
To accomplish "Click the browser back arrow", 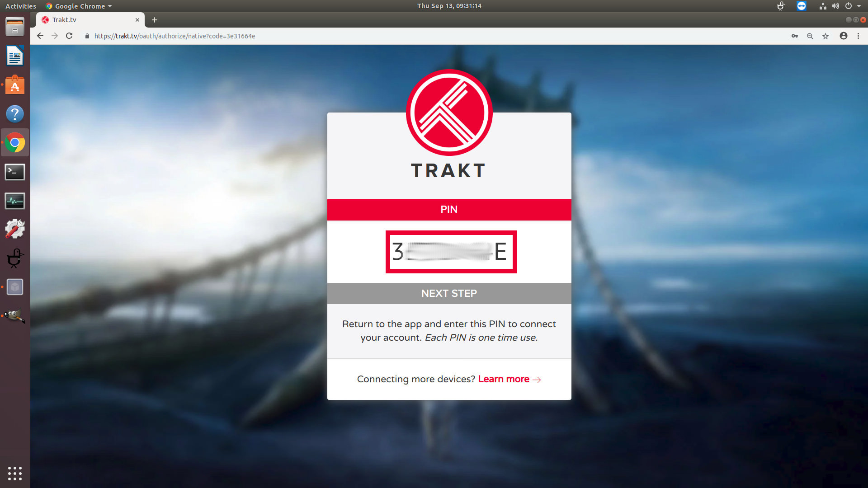I will 40,36.
